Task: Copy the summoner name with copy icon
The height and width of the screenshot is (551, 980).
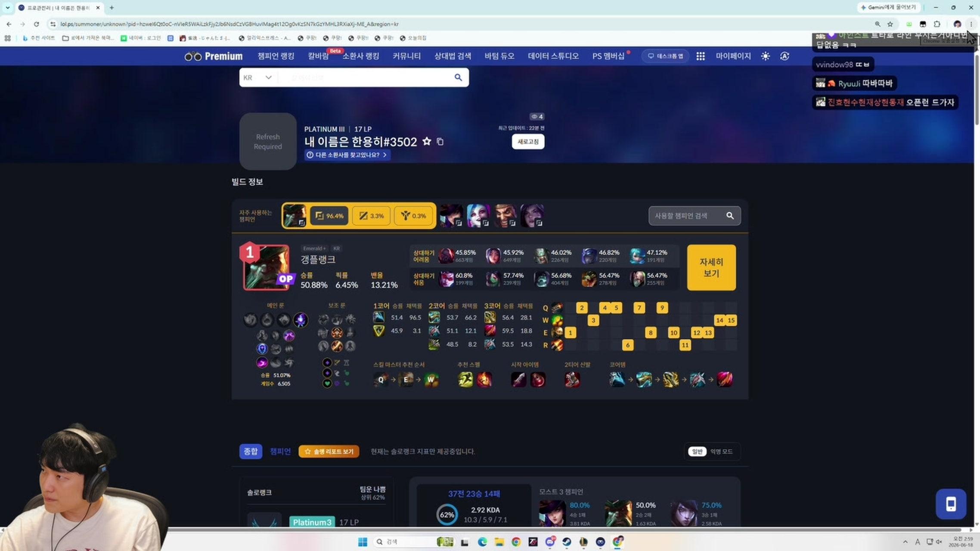Action: coord(440,142)
